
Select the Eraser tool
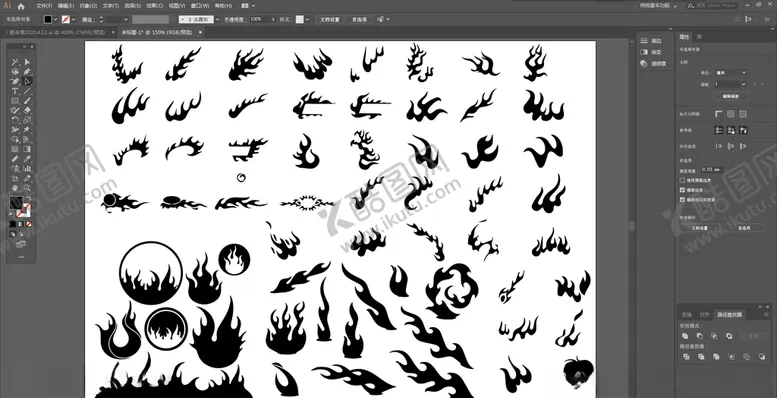tap(27, 111)
